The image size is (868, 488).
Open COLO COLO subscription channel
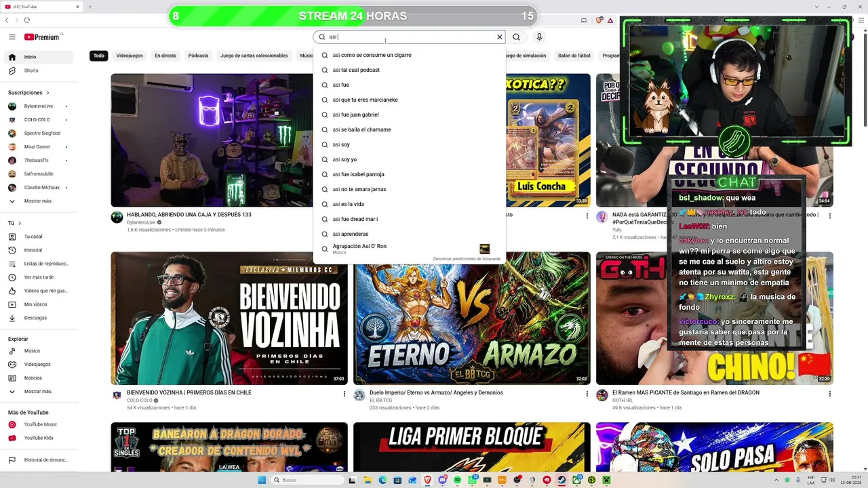tap(39, 120)
